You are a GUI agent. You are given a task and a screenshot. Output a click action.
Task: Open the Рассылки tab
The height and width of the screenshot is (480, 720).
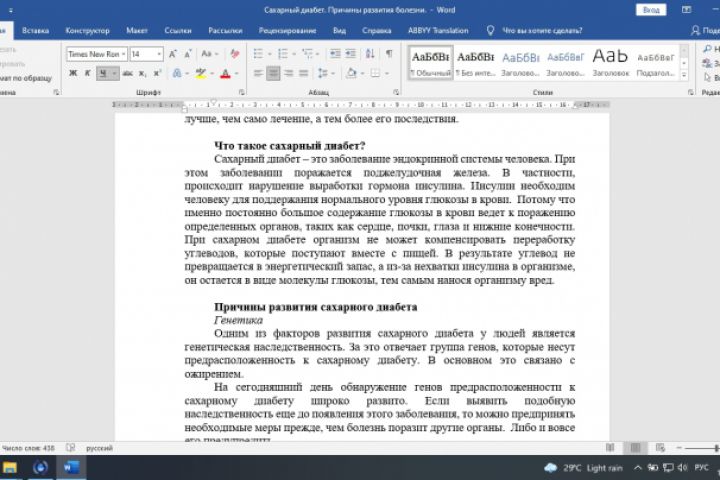[225, 31]
